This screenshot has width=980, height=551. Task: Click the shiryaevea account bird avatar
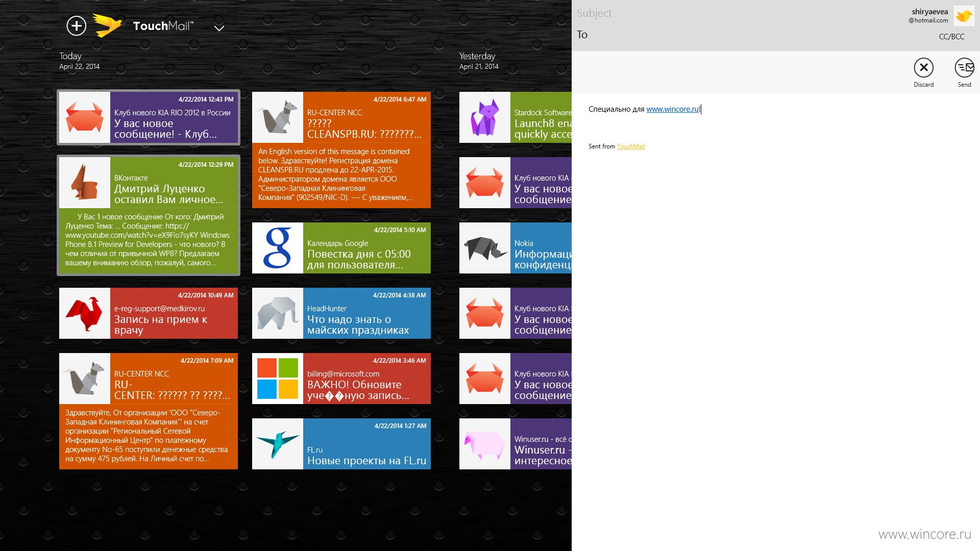(x=964, y=16)
